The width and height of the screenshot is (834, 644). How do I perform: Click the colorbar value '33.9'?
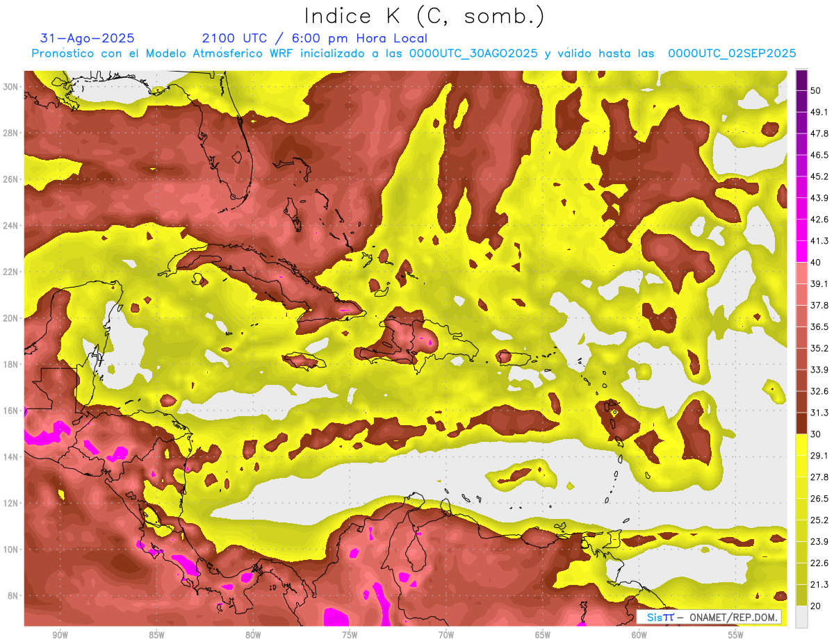[x=819, y=370]
